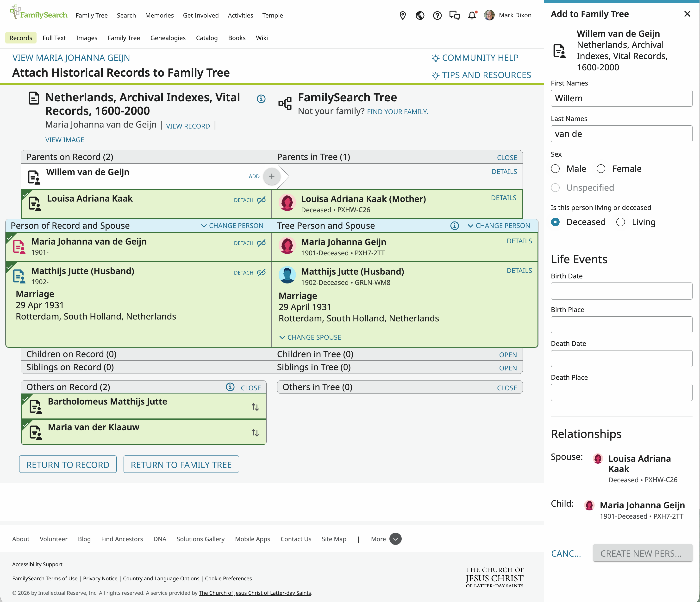This screenshot has width=700, height=602.
Task: Open the Memories top menu
Action: tap(159, 16)
